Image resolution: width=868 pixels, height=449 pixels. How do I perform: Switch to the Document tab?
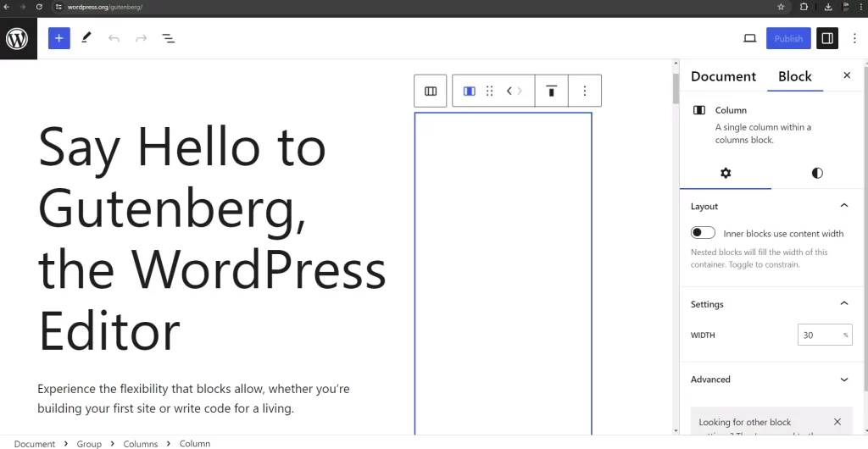coord(723,76)
